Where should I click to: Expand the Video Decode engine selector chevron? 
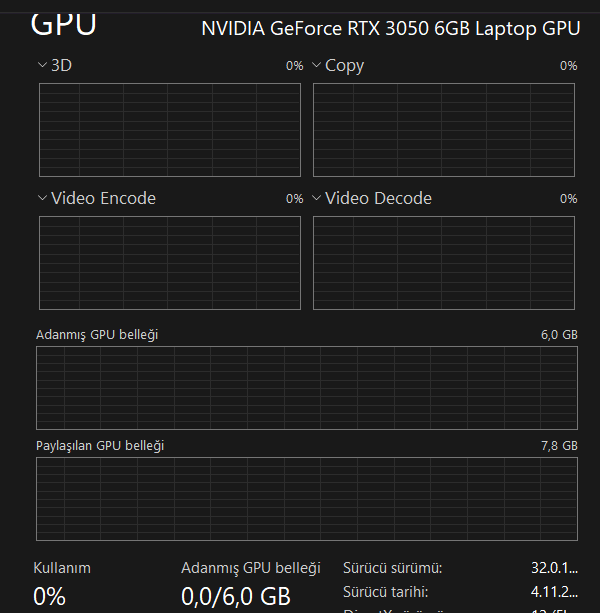(x=317, y=198)
